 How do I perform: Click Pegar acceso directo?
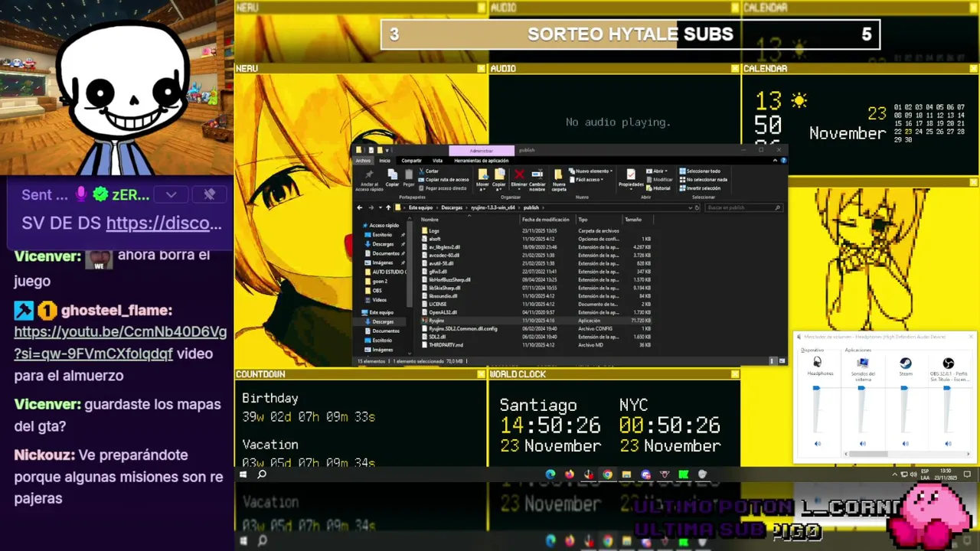pos(443,188)
